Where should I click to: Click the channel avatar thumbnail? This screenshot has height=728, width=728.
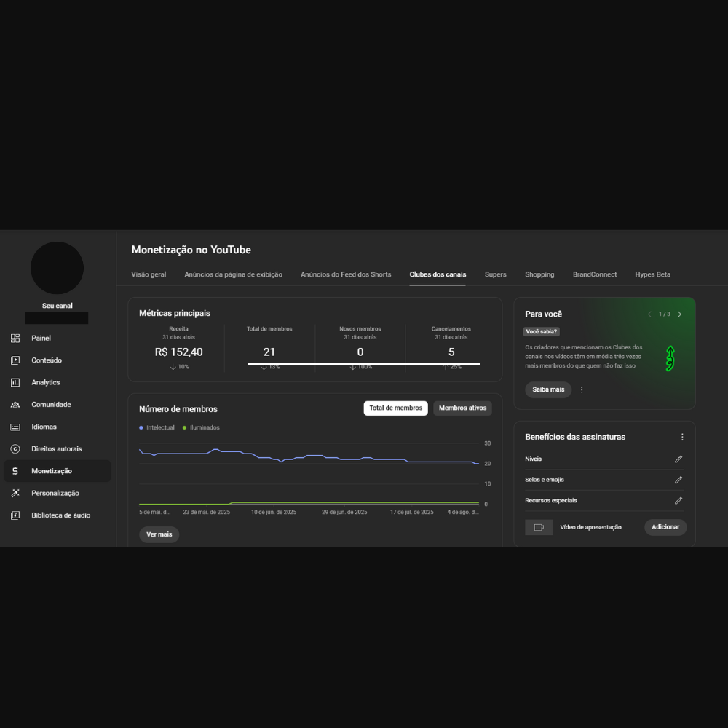click(57, 268)
